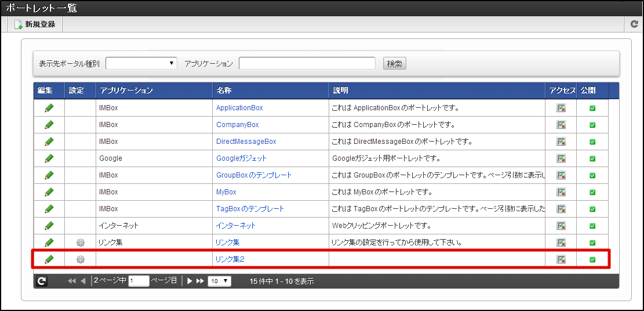Viewport: 644px width, 311px height.
Task: Toggle 公開 checkbox for DirectMessageBox
Action: point(592,142)
